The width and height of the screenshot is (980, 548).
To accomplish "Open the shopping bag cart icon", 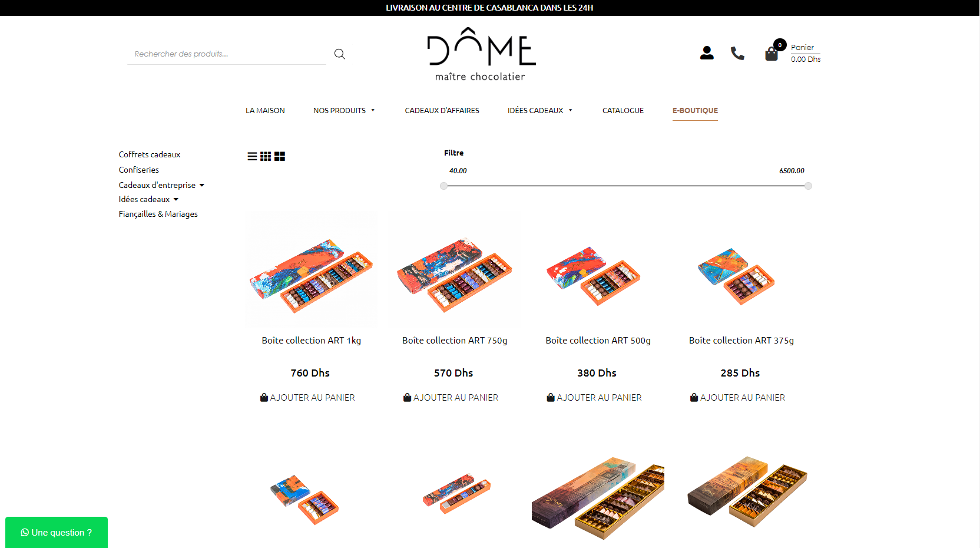I will (772, 54).
